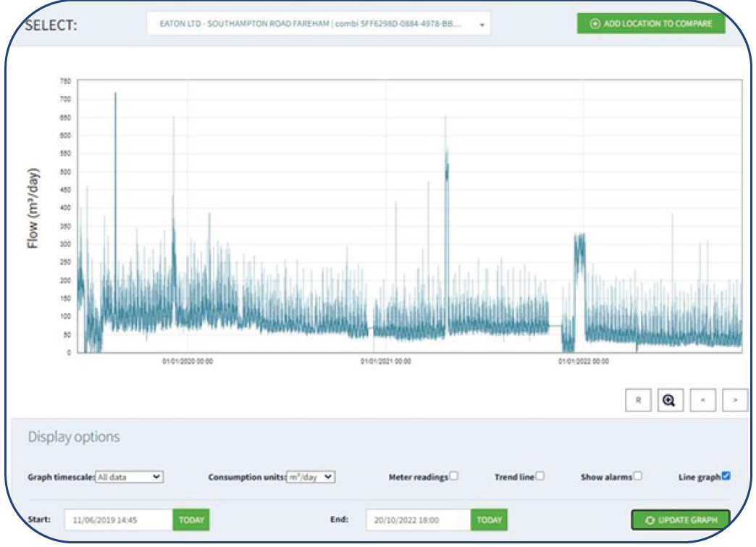The width and height of the screenshot is (756, 547).
Task: Enable the Meter readings checkbox
Action: [454, 475]
